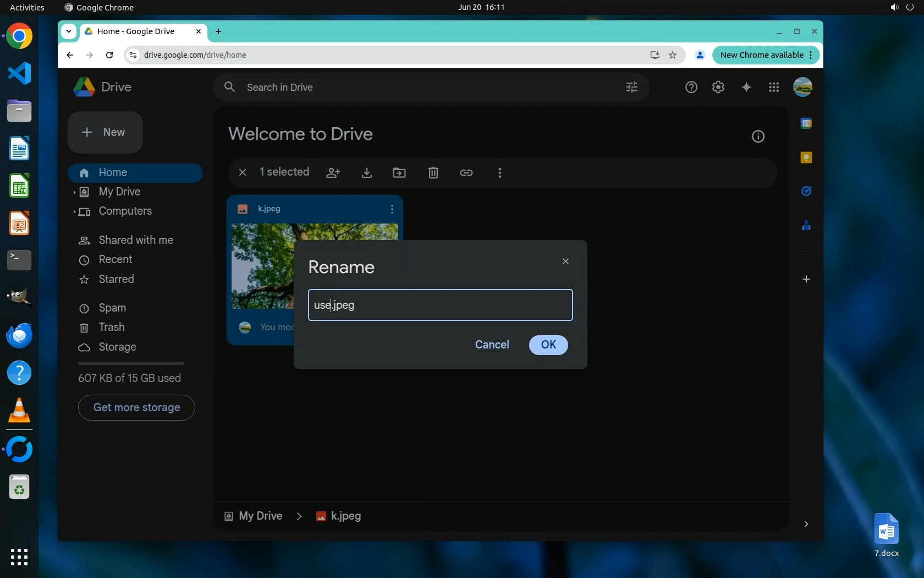
Task: Click the Share icon in selection toolbar
Action: [333, 173]
